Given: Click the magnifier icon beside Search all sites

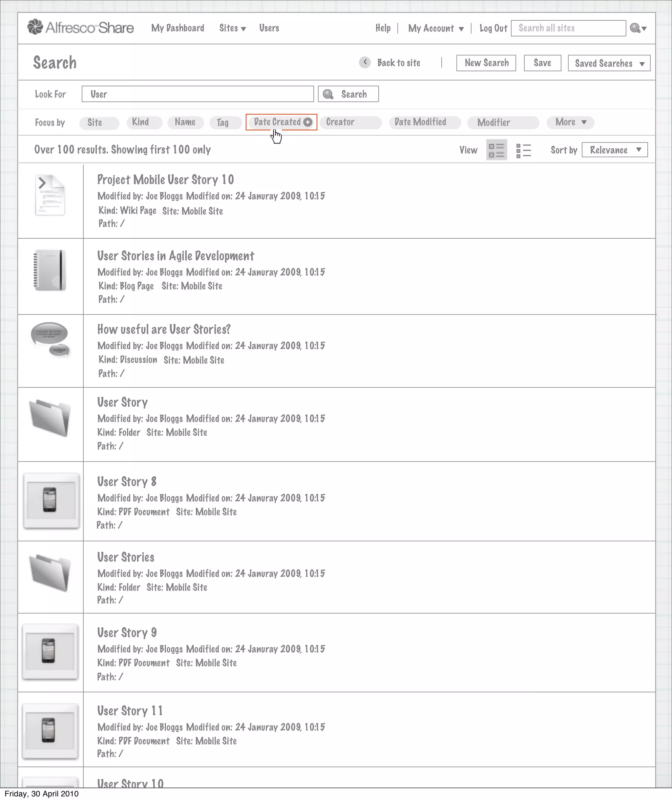Looking at the screenshot, I should tap(635, 28).
